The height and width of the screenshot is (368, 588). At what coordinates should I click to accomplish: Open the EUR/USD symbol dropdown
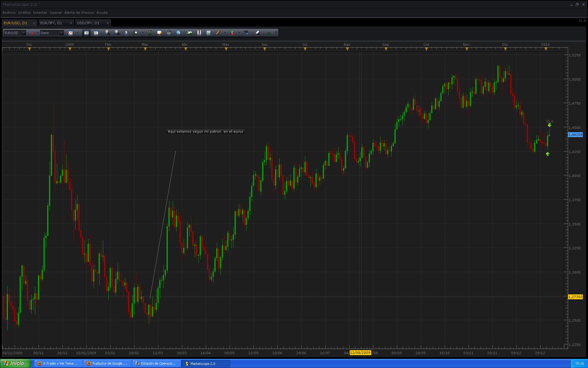click(x=23, y=33)
